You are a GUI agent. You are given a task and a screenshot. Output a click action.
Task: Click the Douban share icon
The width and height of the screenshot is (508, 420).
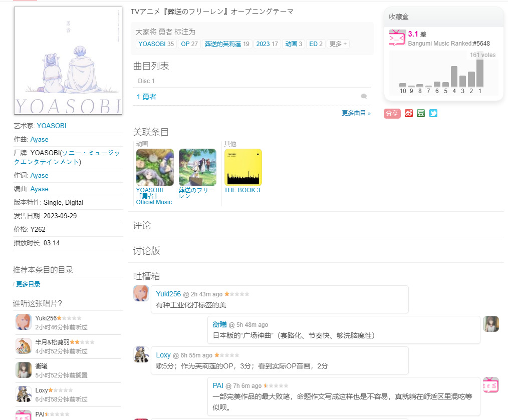click(x=421, y=113)
